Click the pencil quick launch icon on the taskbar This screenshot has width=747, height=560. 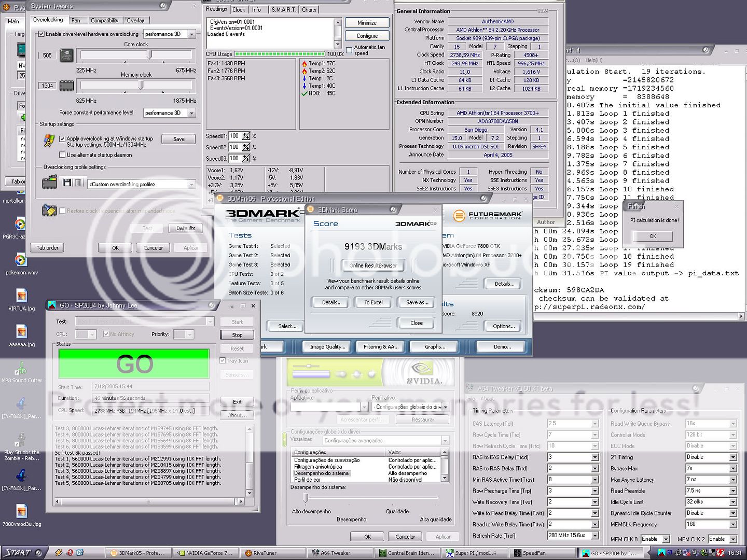tap(59, 553)
